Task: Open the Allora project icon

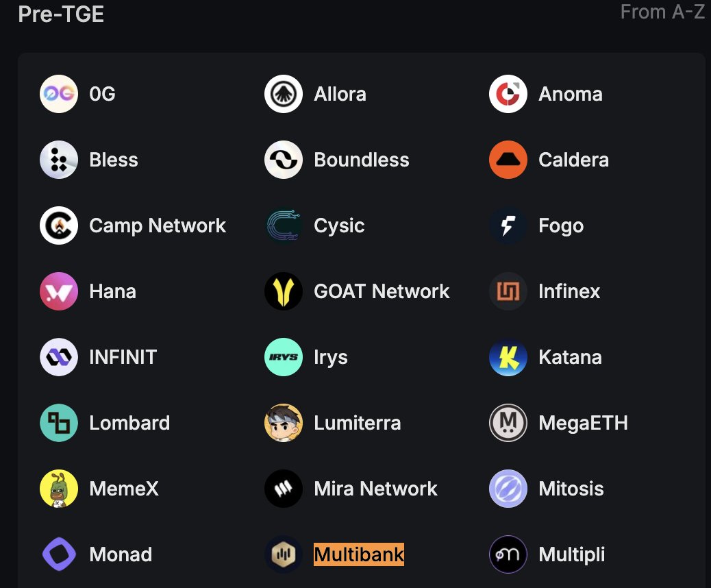Action: tap(284, 94)
